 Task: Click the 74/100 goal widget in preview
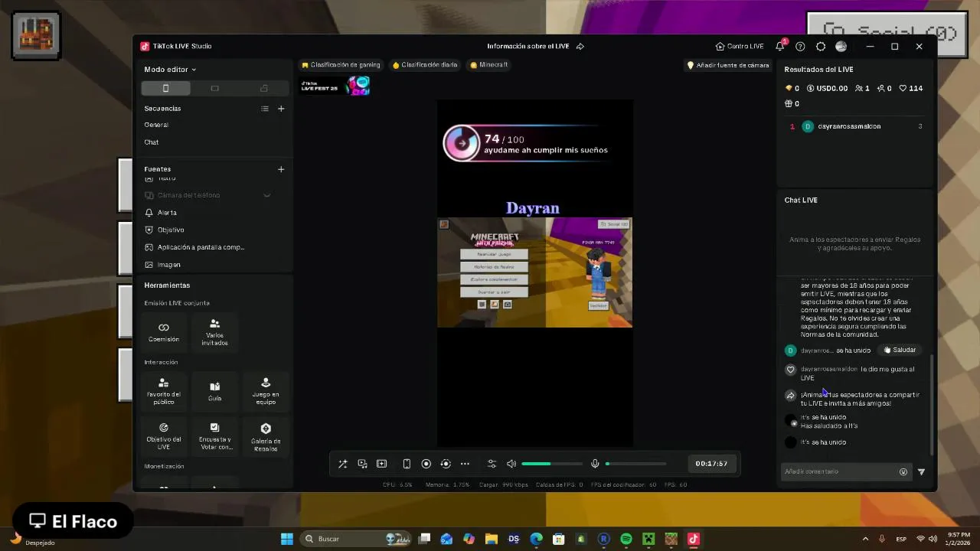(x=527, y=143)
